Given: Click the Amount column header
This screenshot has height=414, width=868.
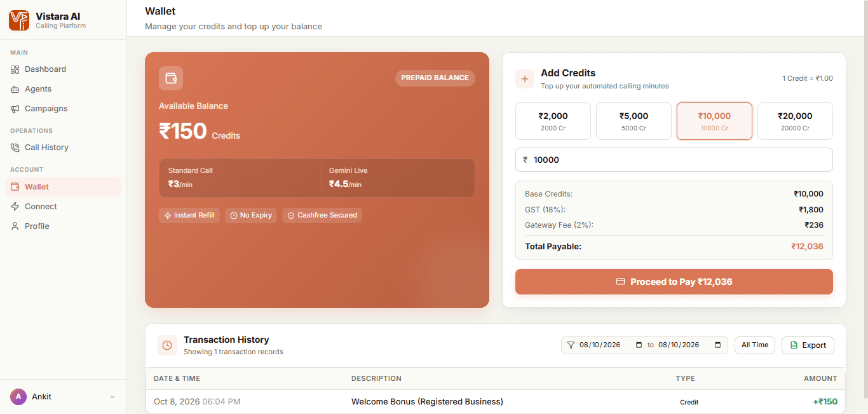Looking at the screenshot, I should (820, 378).
